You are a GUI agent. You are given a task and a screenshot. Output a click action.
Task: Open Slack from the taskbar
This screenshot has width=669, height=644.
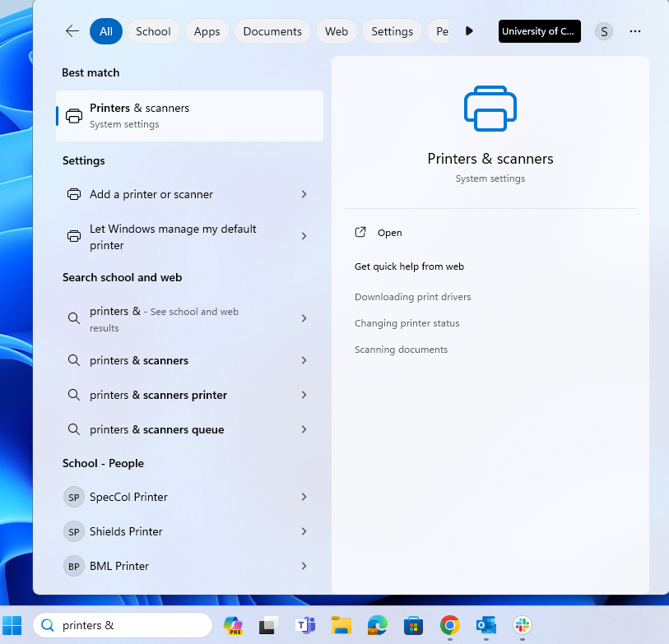(522, 625)
